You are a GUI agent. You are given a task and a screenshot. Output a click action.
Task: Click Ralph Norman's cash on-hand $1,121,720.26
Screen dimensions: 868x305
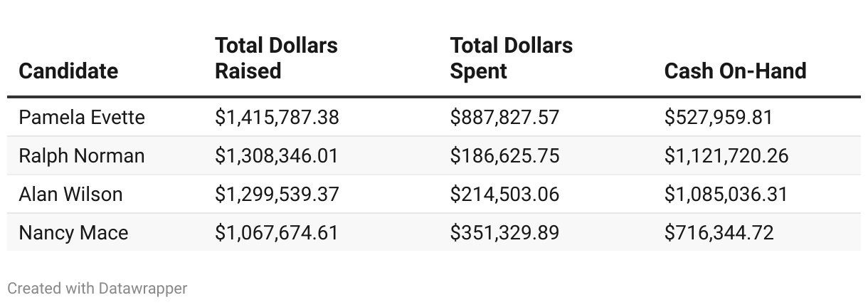pos(726,155)
